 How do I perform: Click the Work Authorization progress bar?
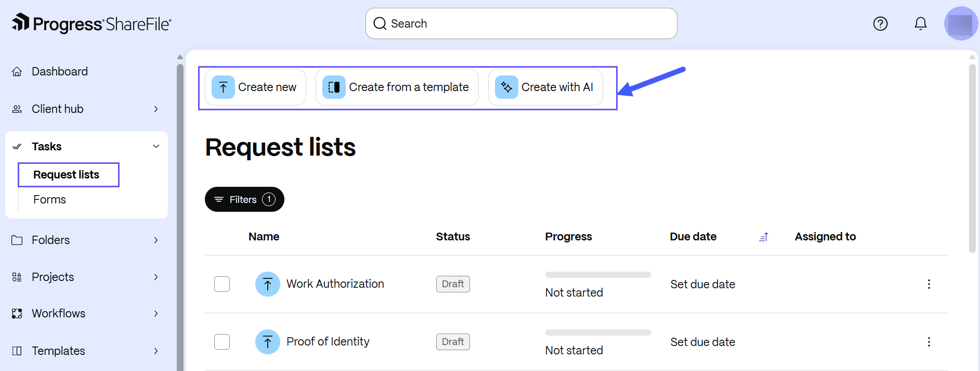[598, 275]
